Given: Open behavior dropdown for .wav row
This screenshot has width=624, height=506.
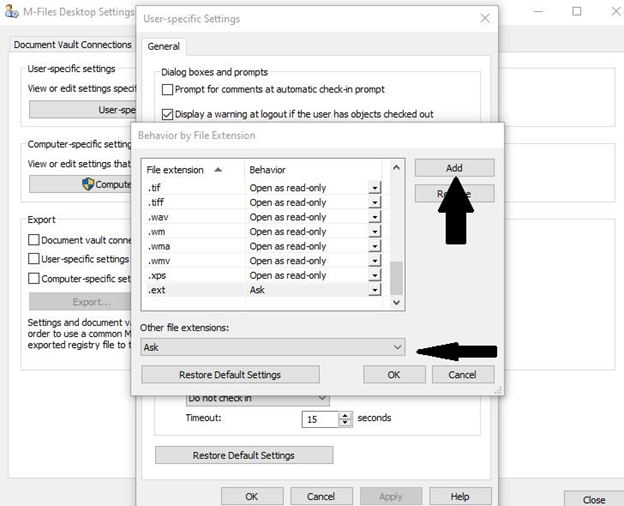Looking at the screenshot, I should coord(374,217).
